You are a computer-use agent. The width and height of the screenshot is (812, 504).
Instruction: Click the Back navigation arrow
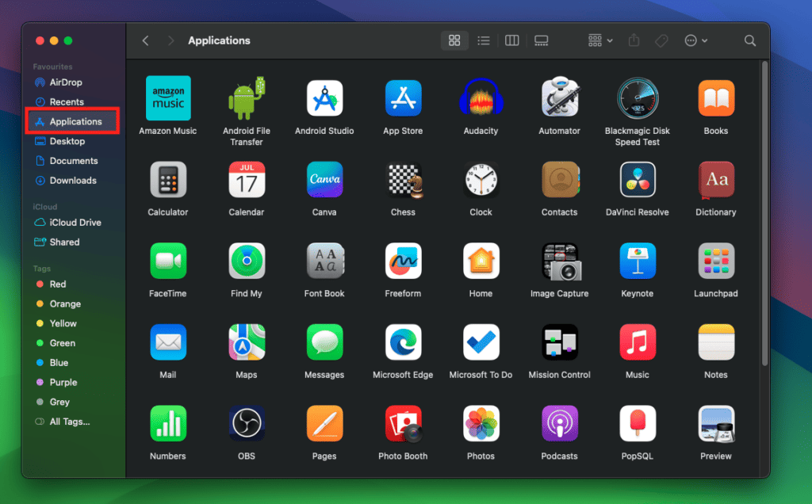coord(145,40)
